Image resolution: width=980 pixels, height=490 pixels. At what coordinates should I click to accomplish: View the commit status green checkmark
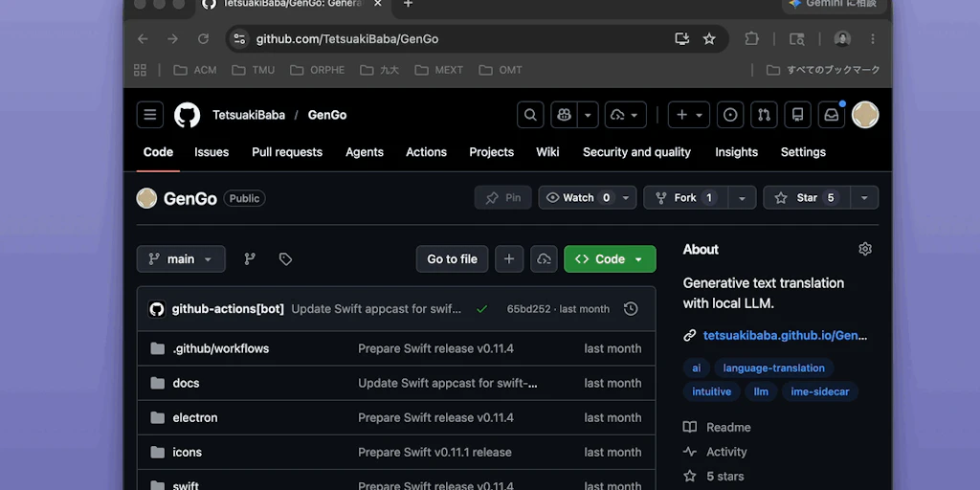(481, 309)
